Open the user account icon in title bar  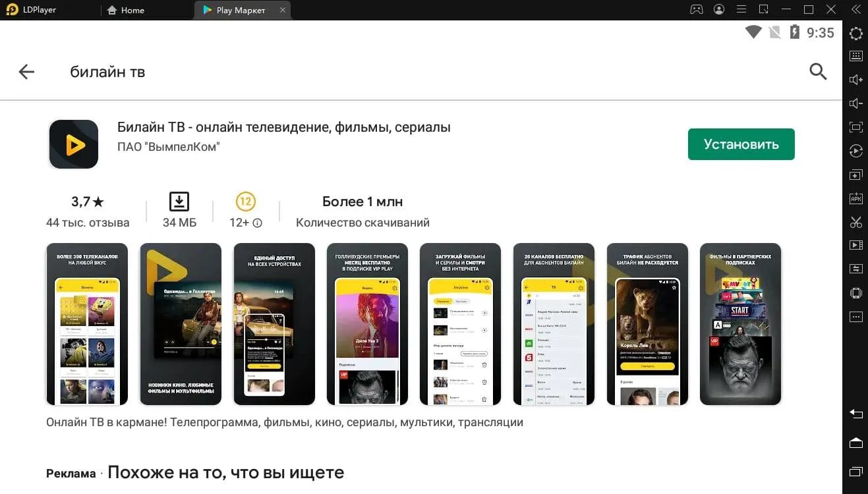pos(719,10)
